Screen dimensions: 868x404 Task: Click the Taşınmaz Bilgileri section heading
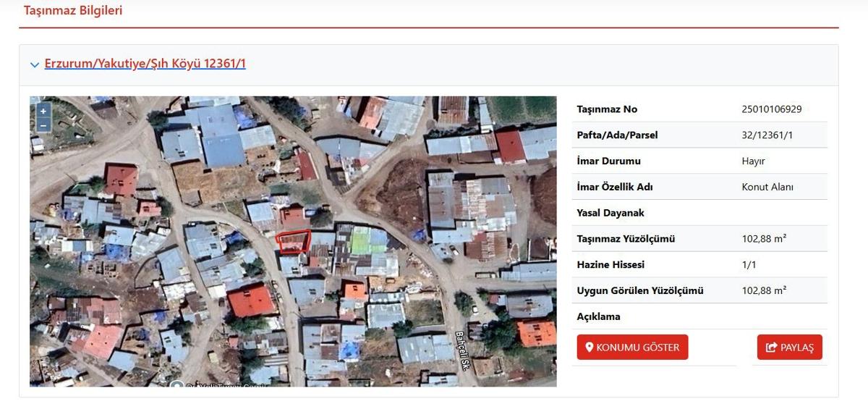coord(73,11)
